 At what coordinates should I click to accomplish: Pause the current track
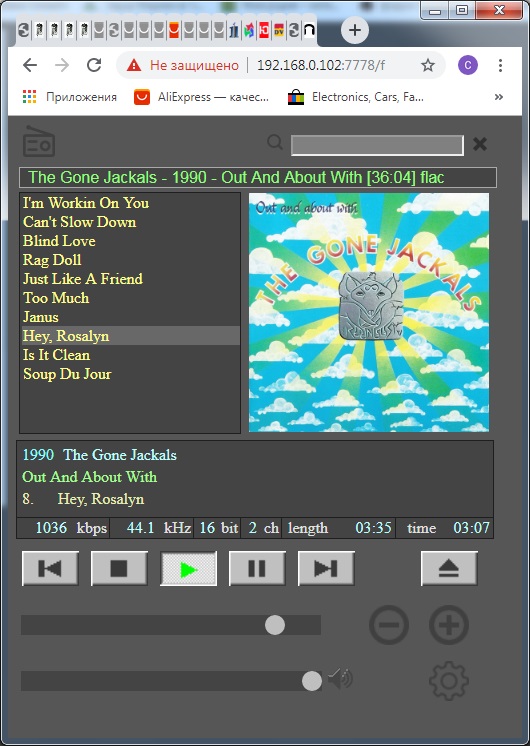[x=257, y=569]
